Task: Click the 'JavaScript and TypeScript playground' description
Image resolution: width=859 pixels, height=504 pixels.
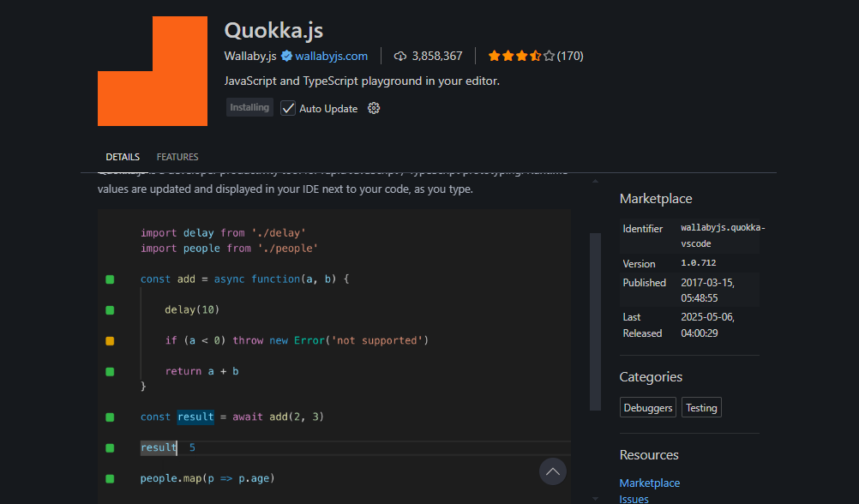Action: 362,81
